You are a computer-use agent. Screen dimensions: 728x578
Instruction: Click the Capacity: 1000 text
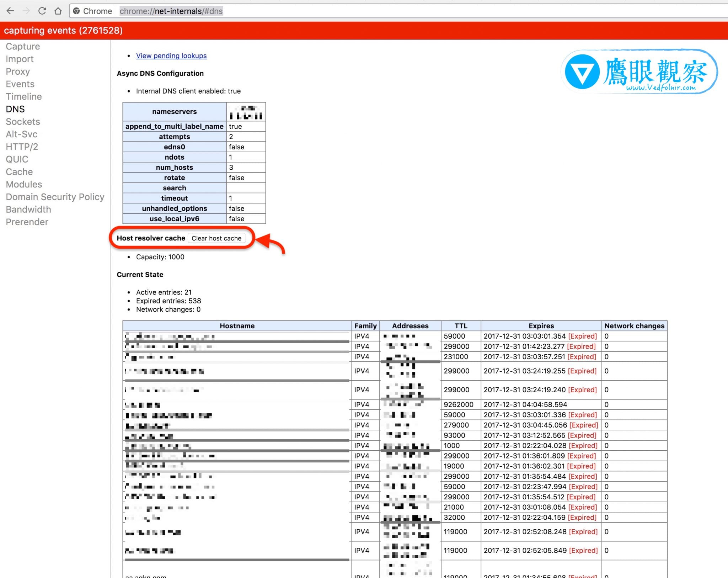(160, 257)
